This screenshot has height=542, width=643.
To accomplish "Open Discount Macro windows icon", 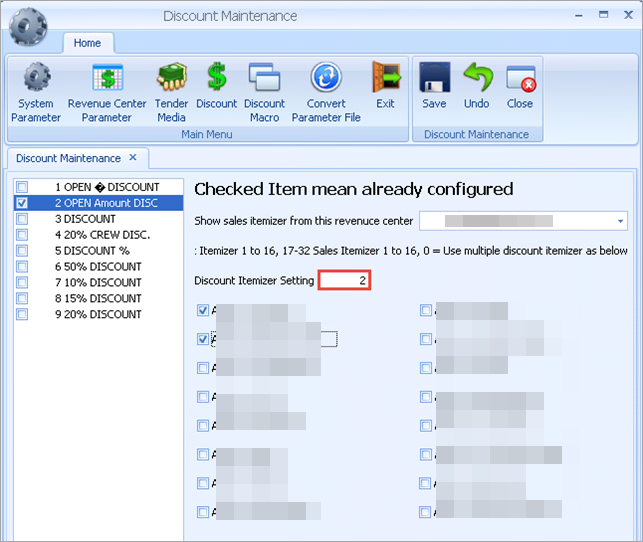I will tap(264, 92).
